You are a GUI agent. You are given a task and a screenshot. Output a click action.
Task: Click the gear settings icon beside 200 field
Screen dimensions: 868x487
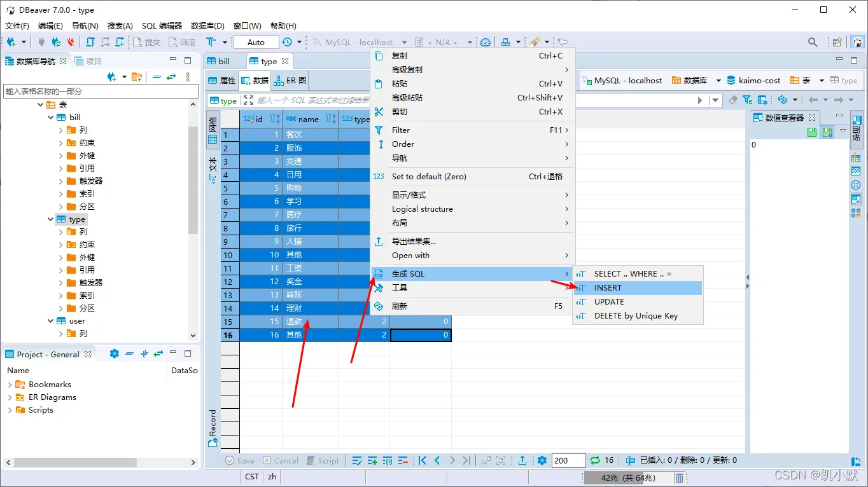(542, 460)
